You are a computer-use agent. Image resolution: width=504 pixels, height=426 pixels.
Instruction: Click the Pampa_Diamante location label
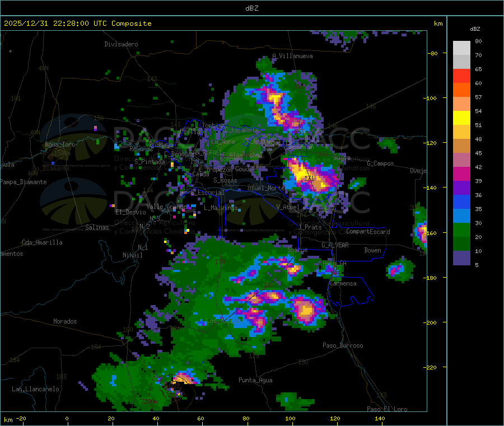pos(23,182)
